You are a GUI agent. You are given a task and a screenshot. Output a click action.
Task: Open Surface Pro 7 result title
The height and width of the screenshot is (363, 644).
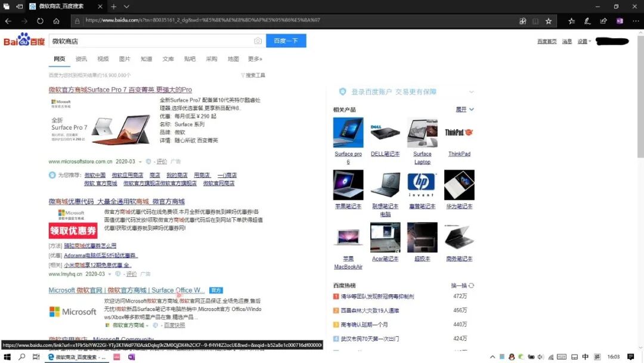point(120,90)
